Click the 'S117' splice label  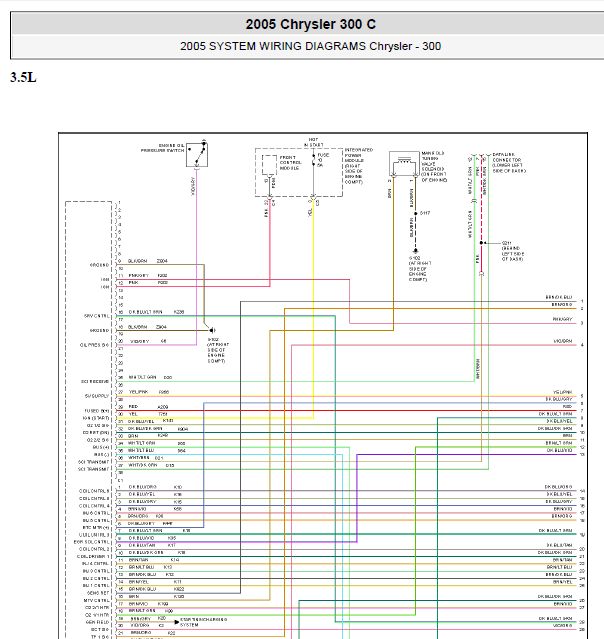(x=425, y=213)
